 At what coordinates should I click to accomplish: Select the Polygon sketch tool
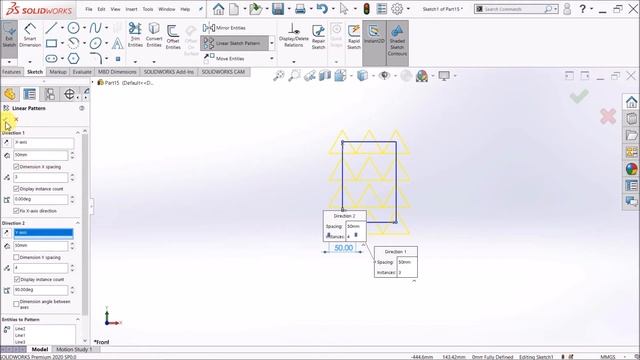tap(73, 58)
